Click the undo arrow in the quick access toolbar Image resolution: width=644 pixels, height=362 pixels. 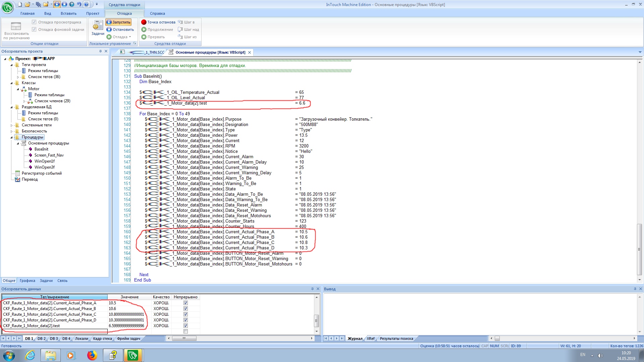point(79,4)
